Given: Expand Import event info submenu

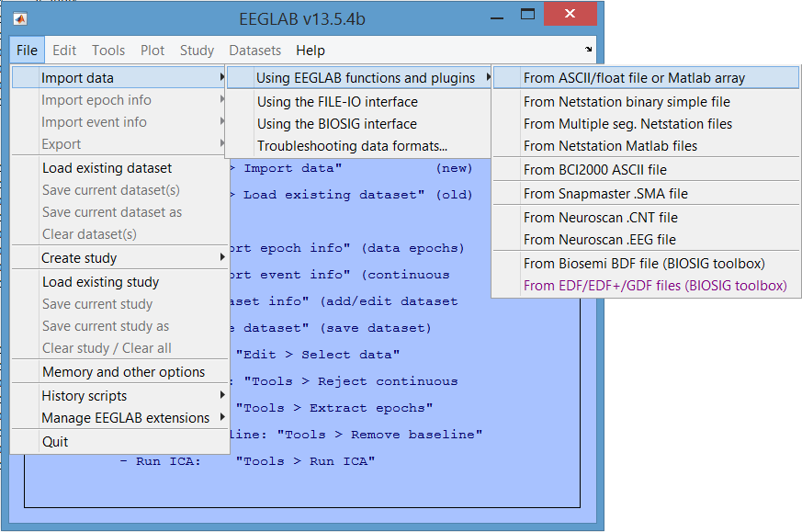Looking at the screenshot, I should (119, 122).
